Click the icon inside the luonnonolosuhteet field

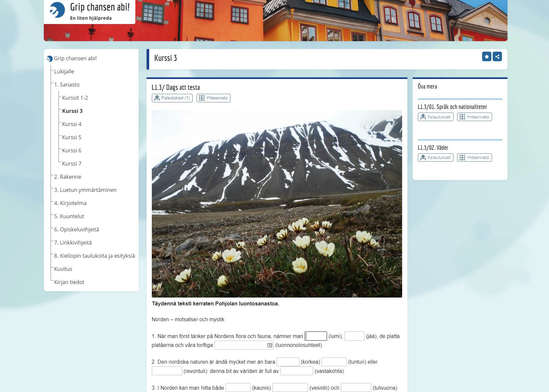[270, 345]
